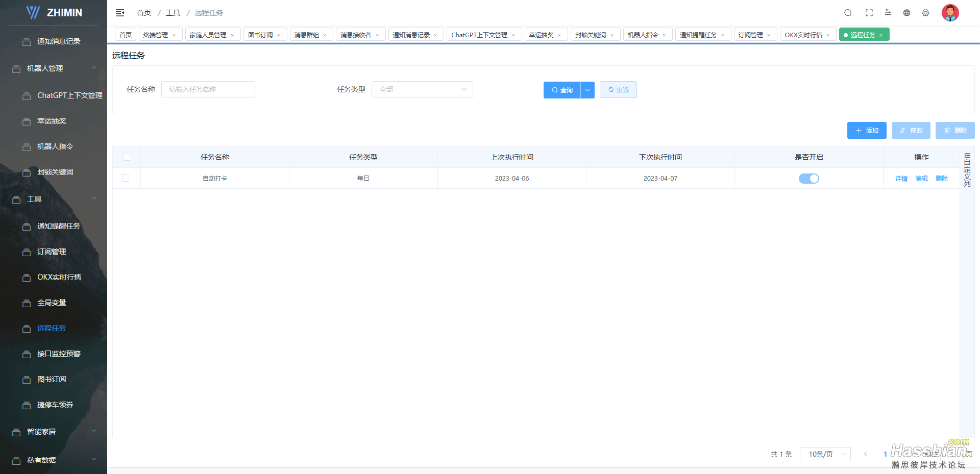Open the gear settings icon in the header
Viewport: 980px width, 474px height.
point(925,13)
